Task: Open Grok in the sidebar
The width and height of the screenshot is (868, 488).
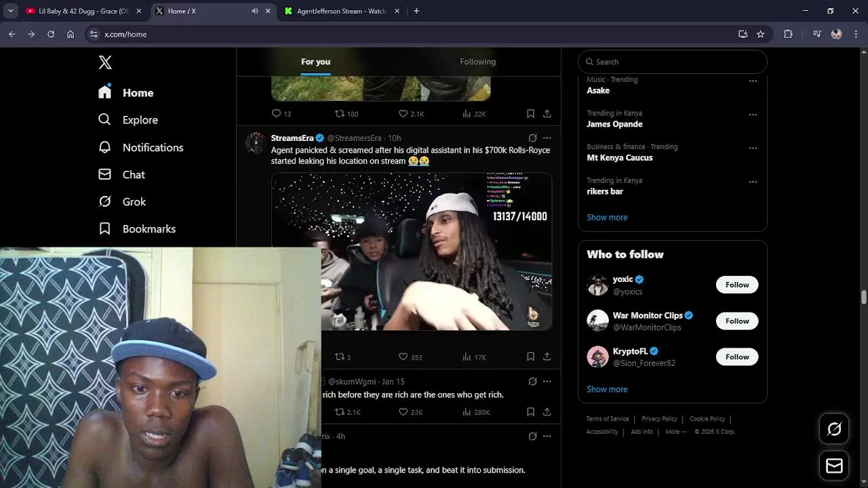Action: tap(122, 201)
